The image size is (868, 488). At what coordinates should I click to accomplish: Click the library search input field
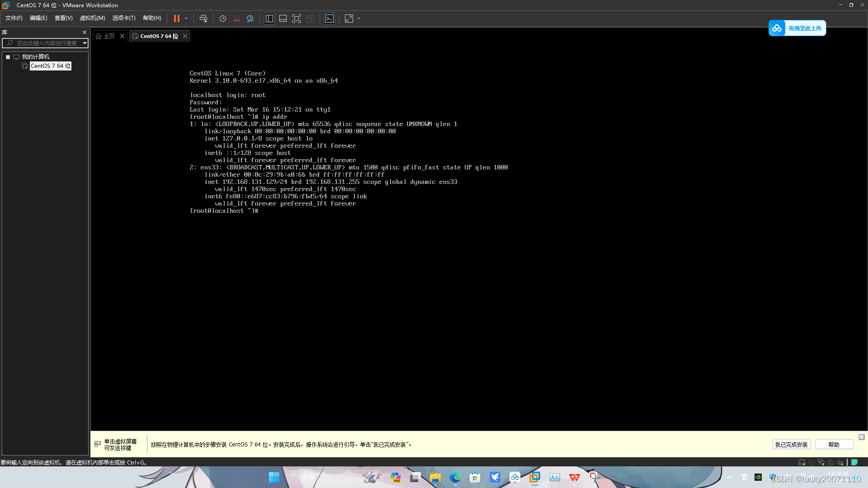[x=47, y=43]
